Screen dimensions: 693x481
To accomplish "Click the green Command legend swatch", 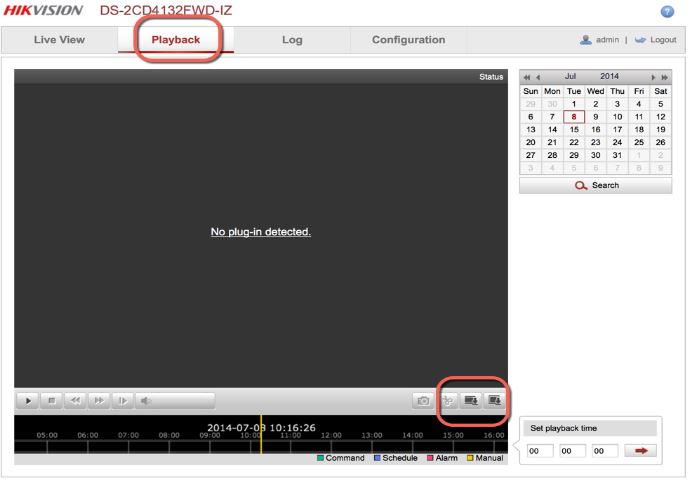I will [x=320, y=458].
